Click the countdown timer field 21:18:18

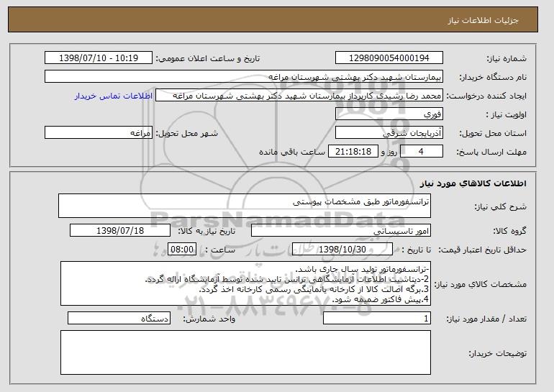(353, 152)
